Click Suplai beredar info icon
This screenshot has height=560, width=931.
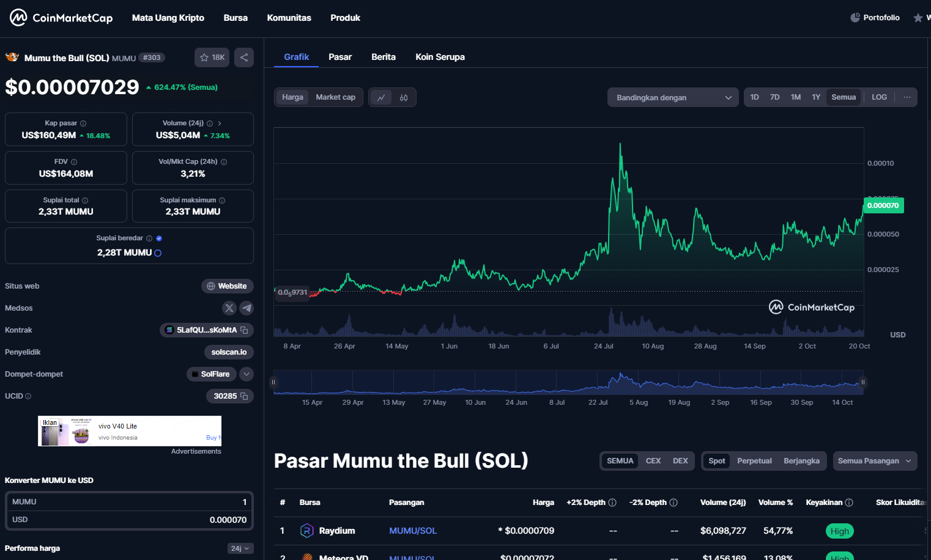pyautogui.click(x=149, y=238)
